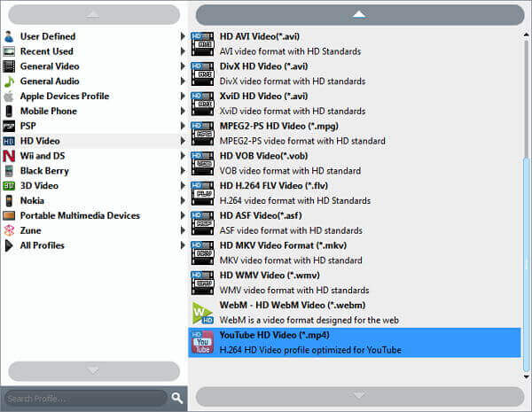
Task: Select MPEG2-PS HD Video (*.mpg) profile
Action: pyautogui.click(x=355, y=133)
